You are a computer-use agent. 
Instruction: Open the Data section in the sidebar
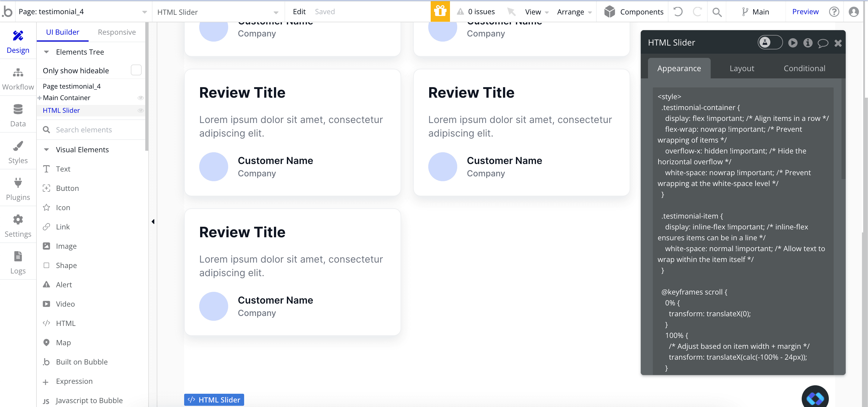click(x=18, y=116)
